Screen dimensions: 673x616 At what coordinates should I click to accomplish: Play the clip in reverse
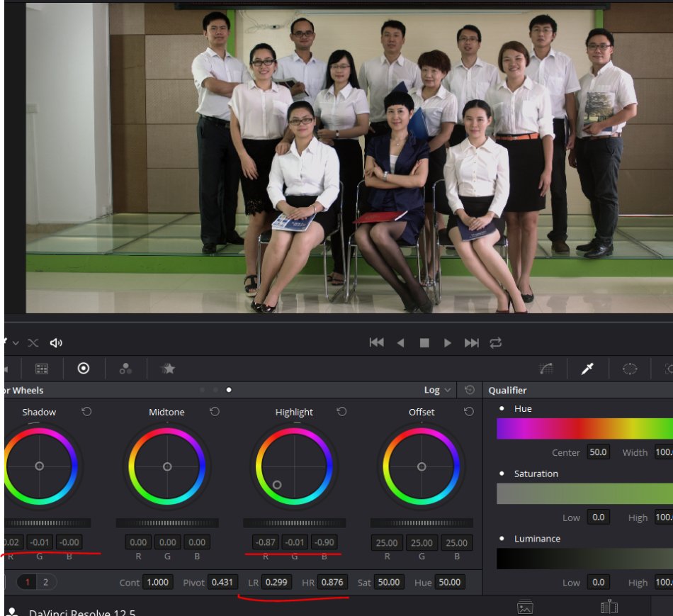(400, 342)
